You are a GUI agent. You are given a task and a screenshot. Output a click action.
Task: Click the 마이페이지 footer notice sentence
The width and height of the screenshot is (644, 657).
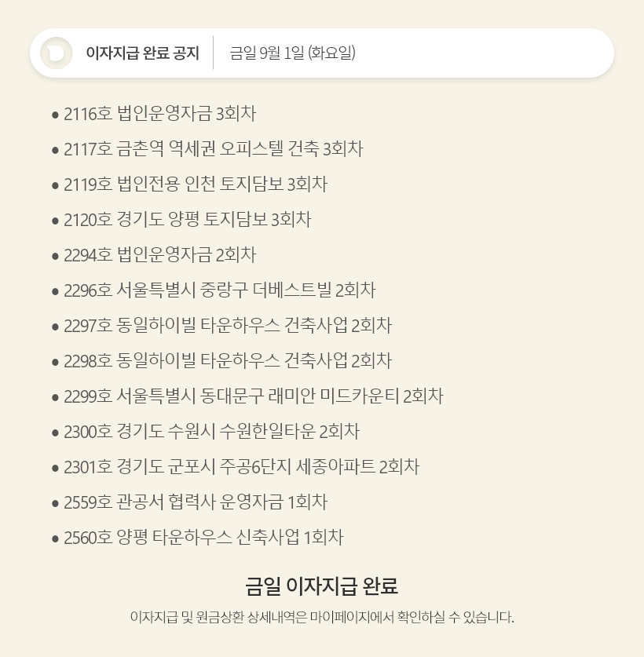(x=322, y=617)
